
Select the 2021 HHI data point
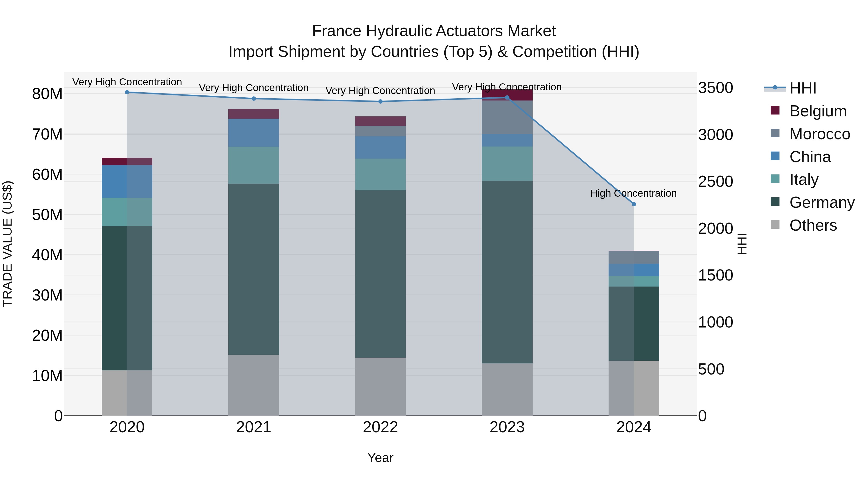pos(254,99)
